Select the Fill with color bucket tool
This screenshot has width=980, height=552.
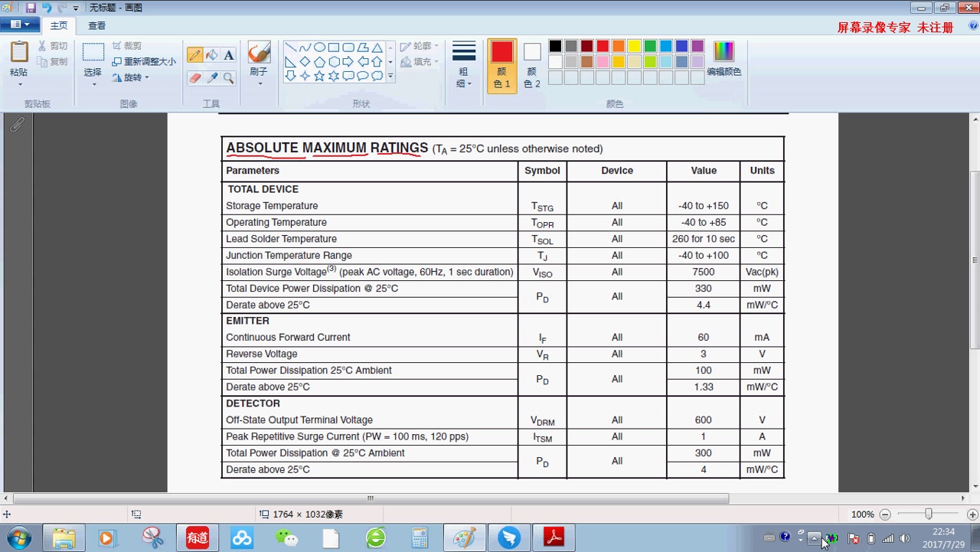(212, 55)
